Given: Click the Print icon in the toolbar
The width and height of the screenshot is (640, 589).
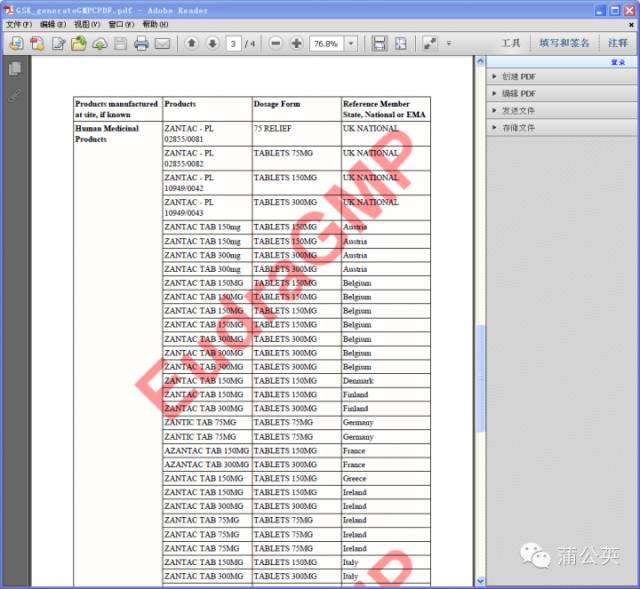Looking at the screenshot, I should tap(141, 43).
